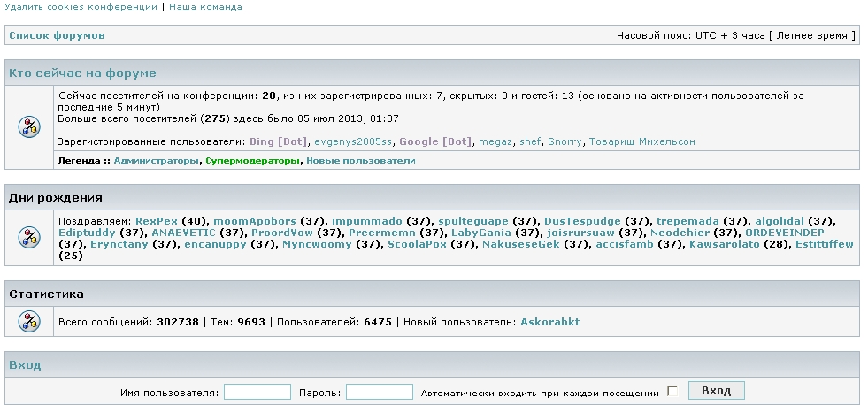Open the Список форумов link
This screenshot has height=405, width=868.
pyautogui.click(x=57, y=36)
